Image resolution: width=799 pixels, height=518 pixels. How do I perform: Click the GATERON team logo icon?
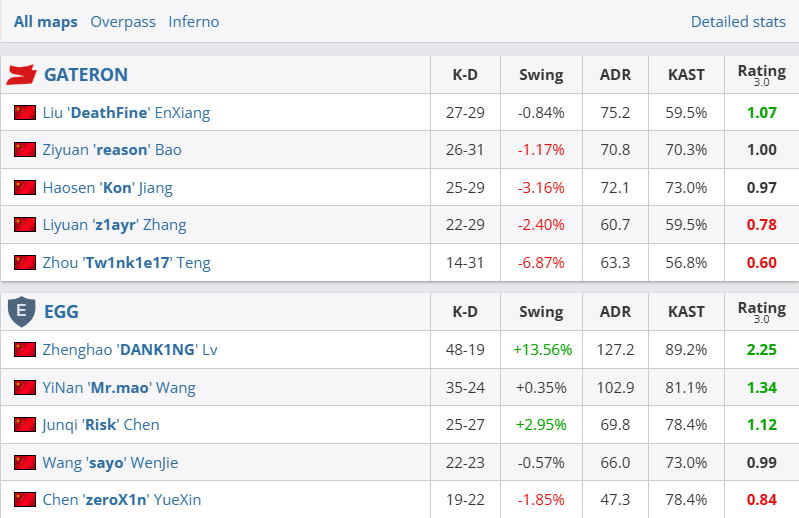21,75
